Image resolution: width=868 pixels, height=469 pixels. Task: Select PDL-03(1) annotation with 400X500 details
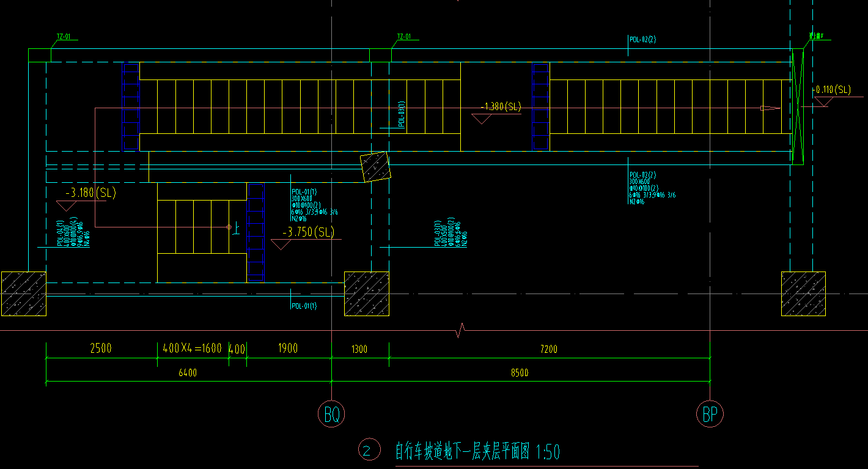coord(451,232)
